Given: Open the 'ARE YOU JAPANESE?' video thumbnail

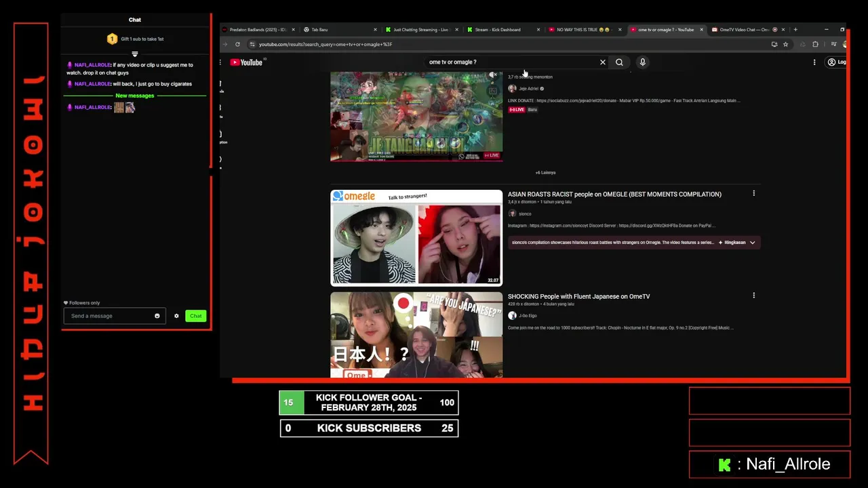Looking at the screenshot, I should pyautogui.click(x=416, y=335).
